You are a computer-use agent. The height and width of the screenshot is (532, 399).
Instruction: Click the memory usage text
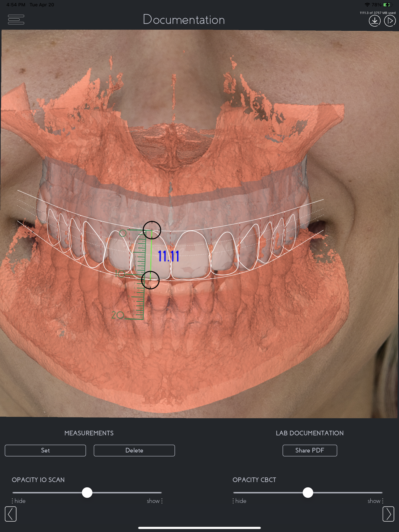[377, 13]
